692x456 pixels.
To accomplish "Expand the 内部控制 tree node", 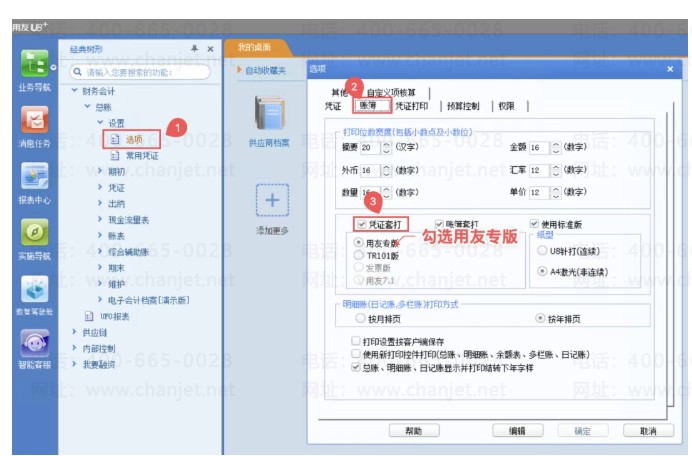I will click(x=74, y=348).
